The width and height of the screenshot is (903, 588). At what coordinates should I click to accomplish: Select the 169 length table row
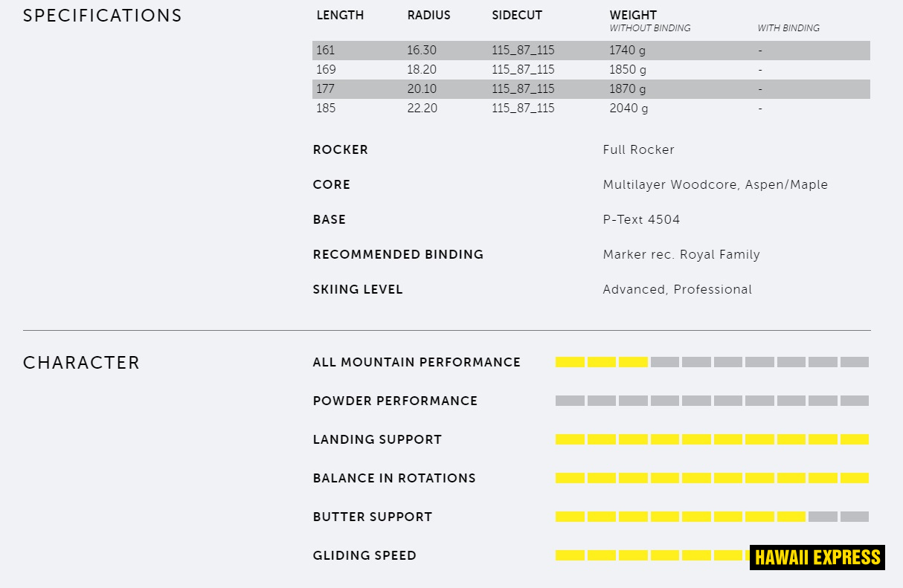coord(591,70)
